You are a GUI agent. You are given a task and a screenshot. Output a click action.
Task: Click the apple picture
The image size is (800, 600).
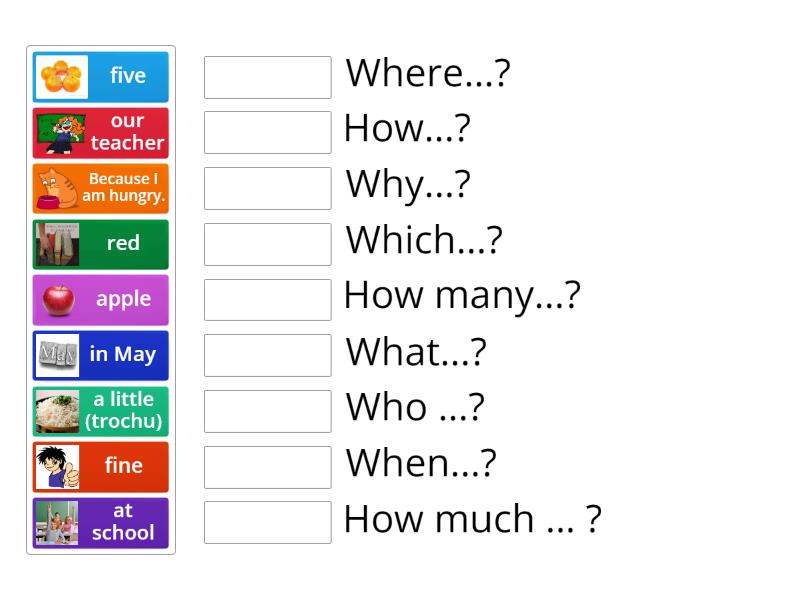click(61, 299)
